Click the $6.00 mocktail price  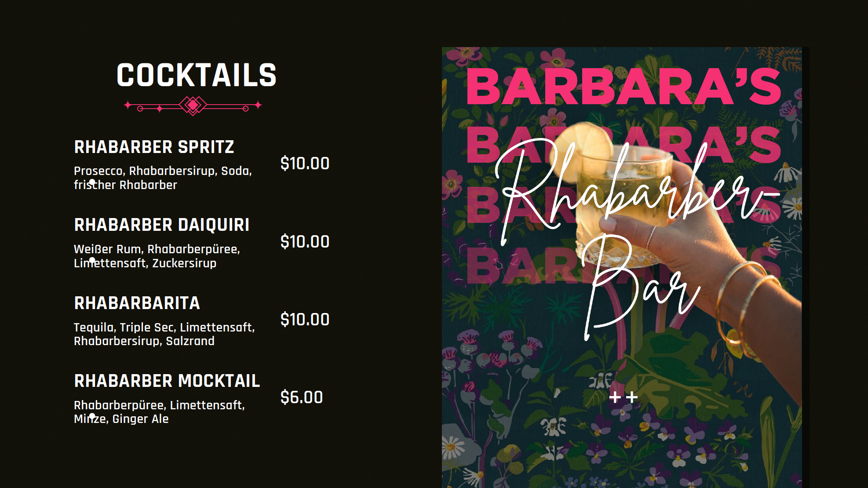pos(302,397)
